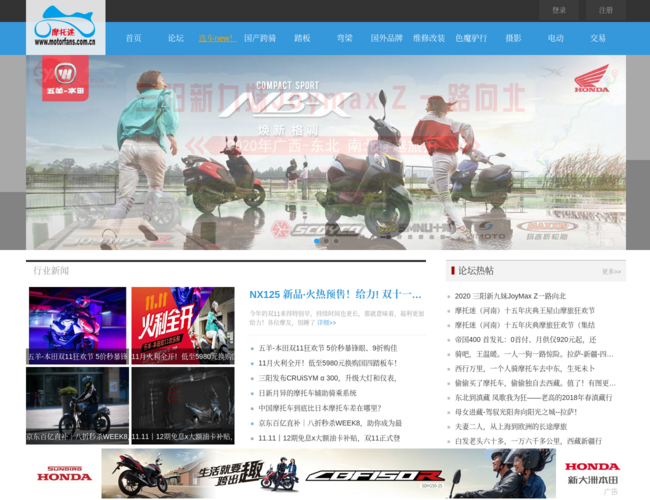Open hot post 骑吧，王温暖 一人一狗

(534, 354)
